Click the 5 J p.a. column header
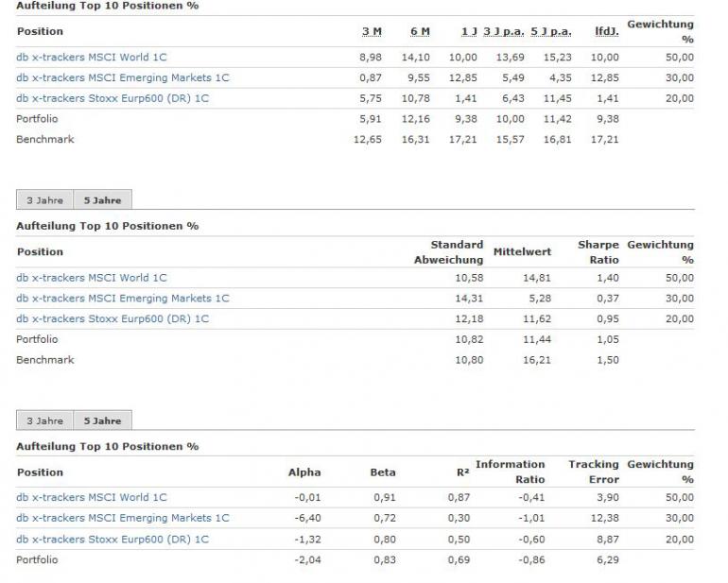 point(551,32)
